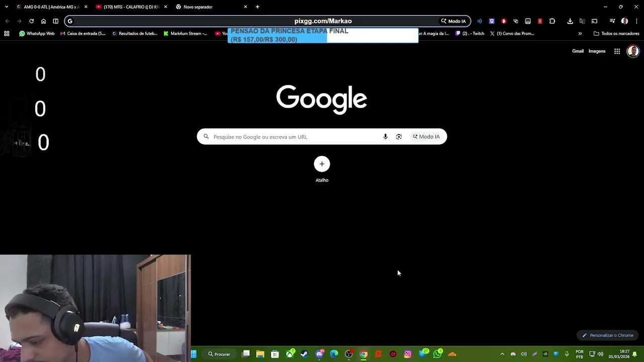Click the cast screen icon
This screenshot has width=644, height=362.
pos(594,21)
